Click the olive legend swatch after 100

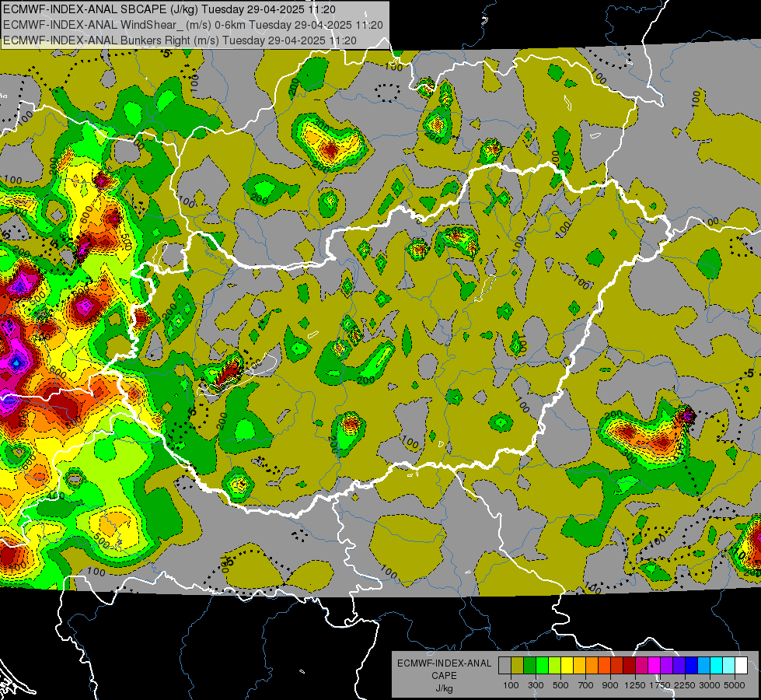517,666
